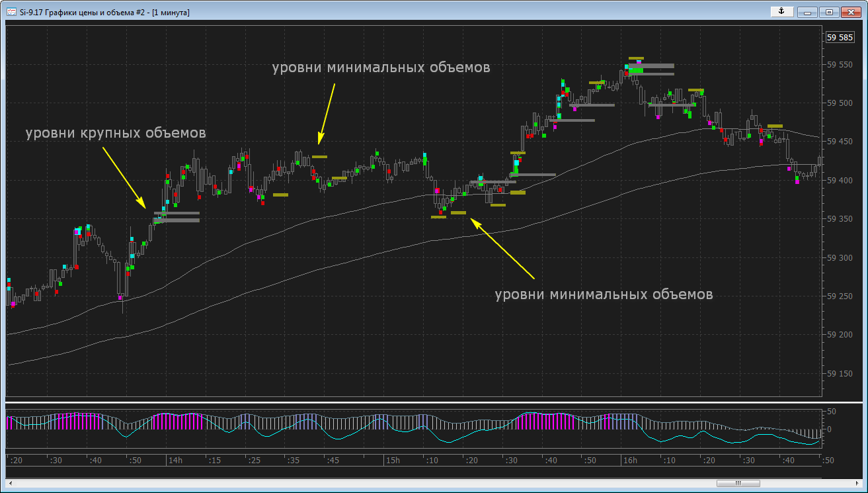Click the anchor pin button in title bar
The width and height of the screenshot is (868, 493).
coord(782,11)
